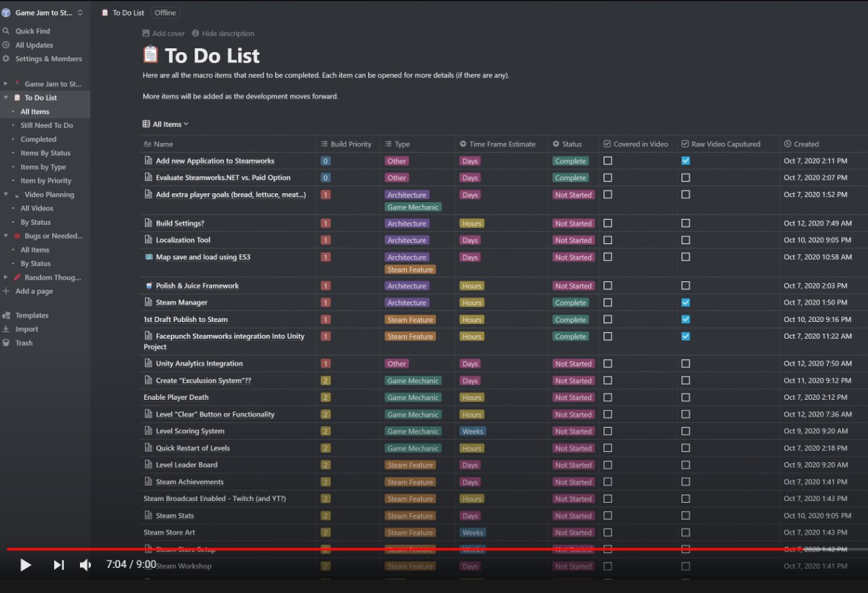Collapse the Video Planning sidebar tree
The width and height of the screenshot is (868, 593).
click(x=5, y=195)
